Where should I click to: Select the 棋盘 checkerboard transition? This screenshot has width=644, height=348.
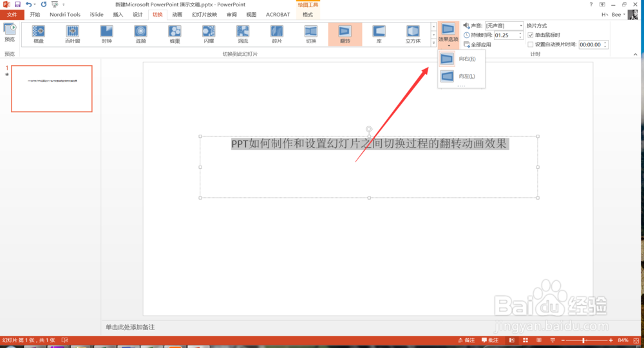(39, 34)
